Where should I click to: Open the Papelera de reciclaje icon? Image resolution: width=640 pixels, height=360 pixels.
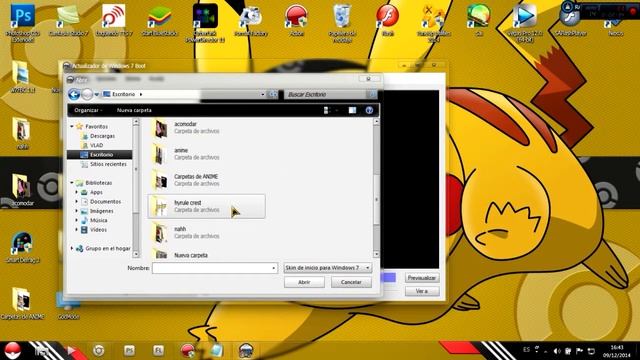click(342, 23)
